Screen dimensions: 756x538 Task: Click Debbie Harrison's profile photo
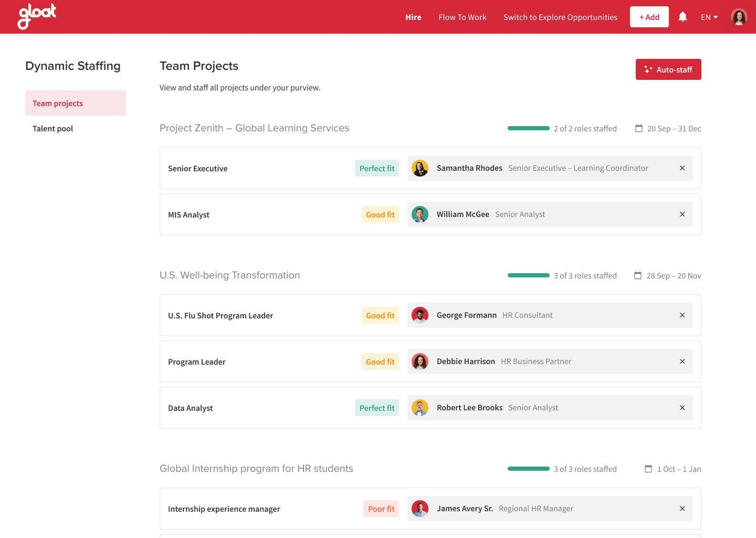pos(420,361)
